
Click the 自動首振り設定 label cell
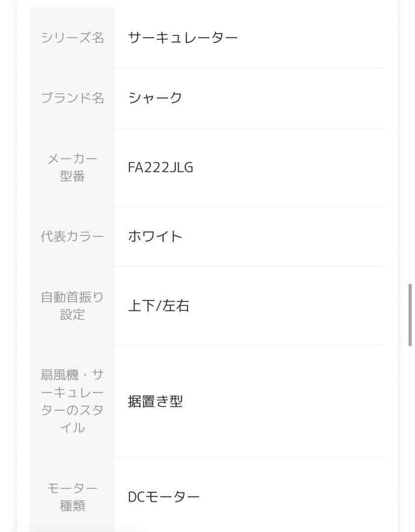[72, 306]
